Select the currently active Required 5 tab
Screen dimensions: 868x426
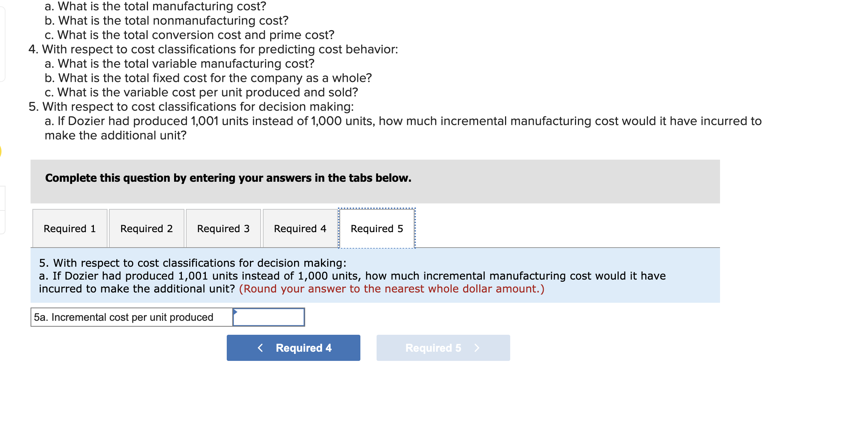(377, 228)
